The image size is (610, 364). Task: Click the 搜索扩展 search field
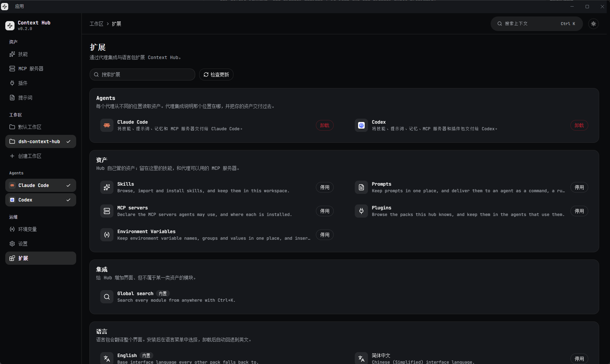click(142, 75)
